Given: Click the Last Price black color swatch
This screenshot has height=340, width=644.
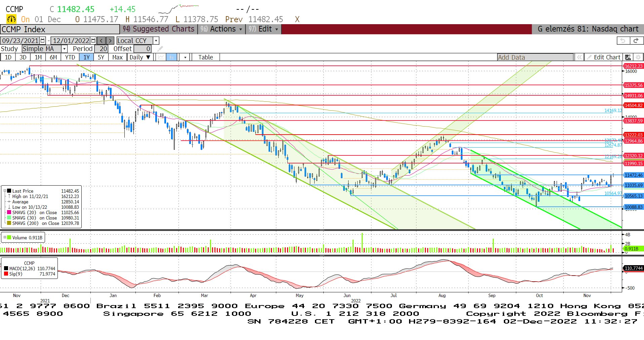Looking at the screenshot, I should click(x=9, y=191).
